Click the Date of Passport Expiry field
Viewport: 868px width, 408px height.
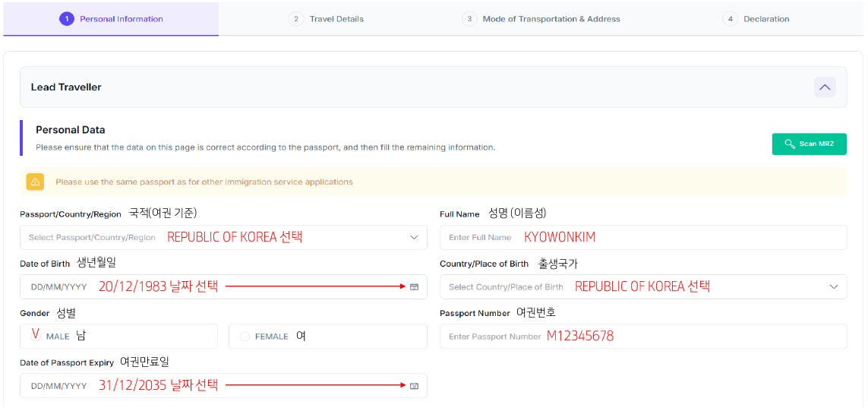213,386
